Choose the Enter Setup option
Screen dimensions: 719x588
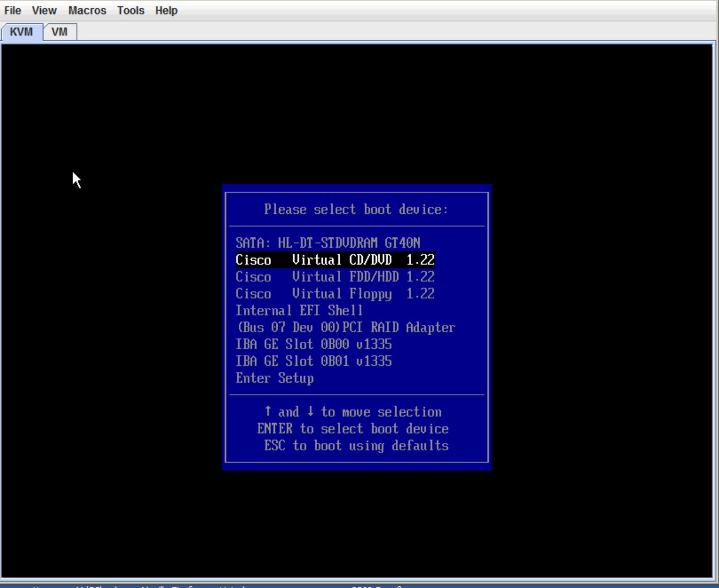tap(274, 378)
